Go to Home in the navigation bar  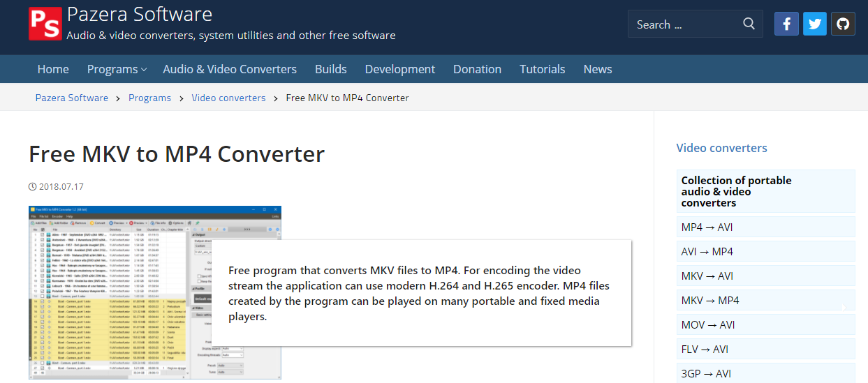pyautogui.click(x=53, y=69)
